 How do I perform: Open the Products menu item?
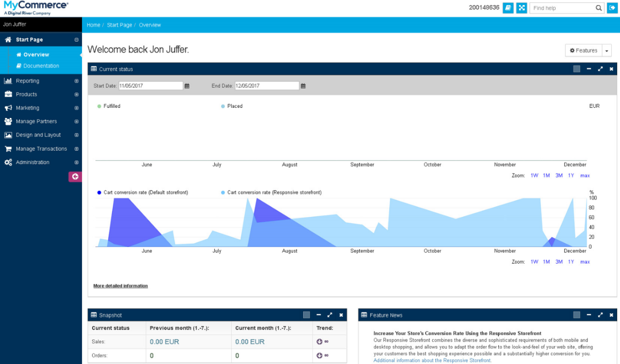26,94
